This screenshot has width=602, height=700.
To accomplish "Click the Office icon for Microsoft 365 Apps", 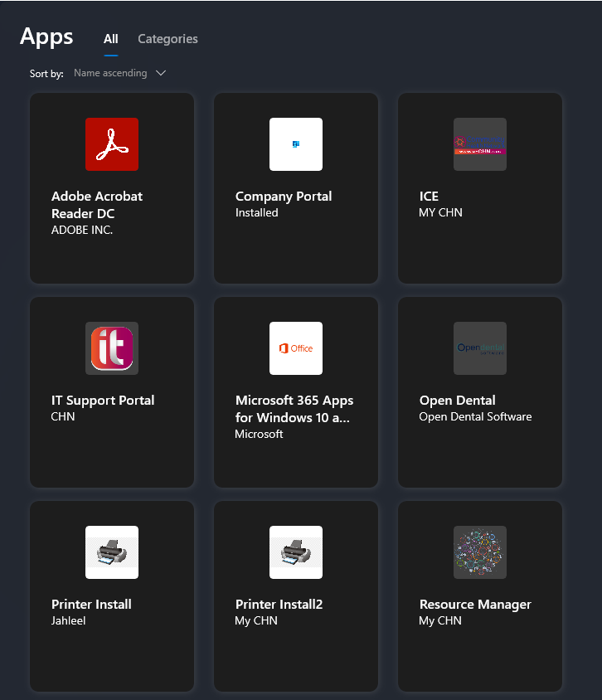I will [296, 348].
